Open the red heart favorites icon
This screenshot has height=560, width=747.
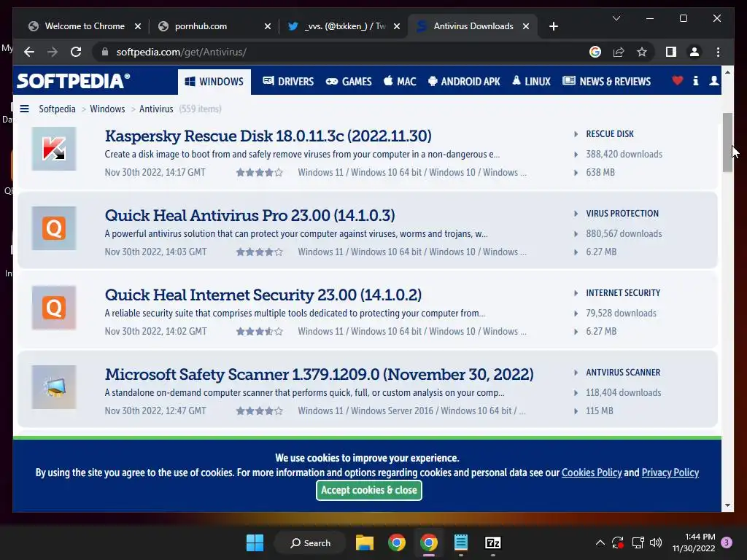tap(677, 81)
